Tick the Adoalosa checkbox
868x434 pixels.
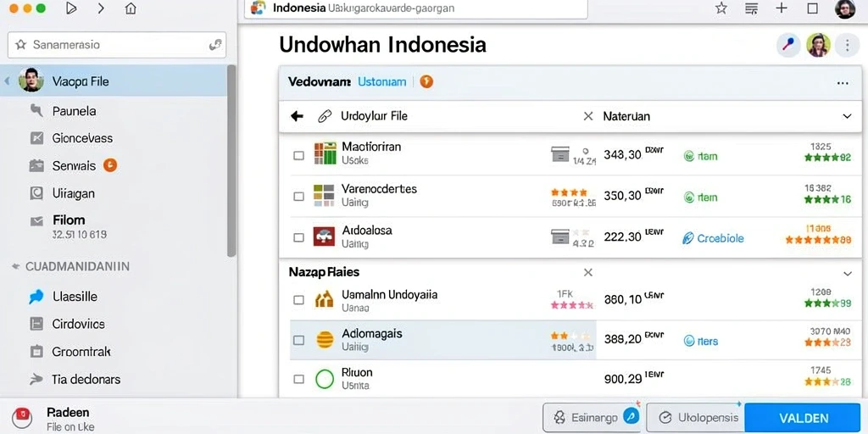pos(298,237)
